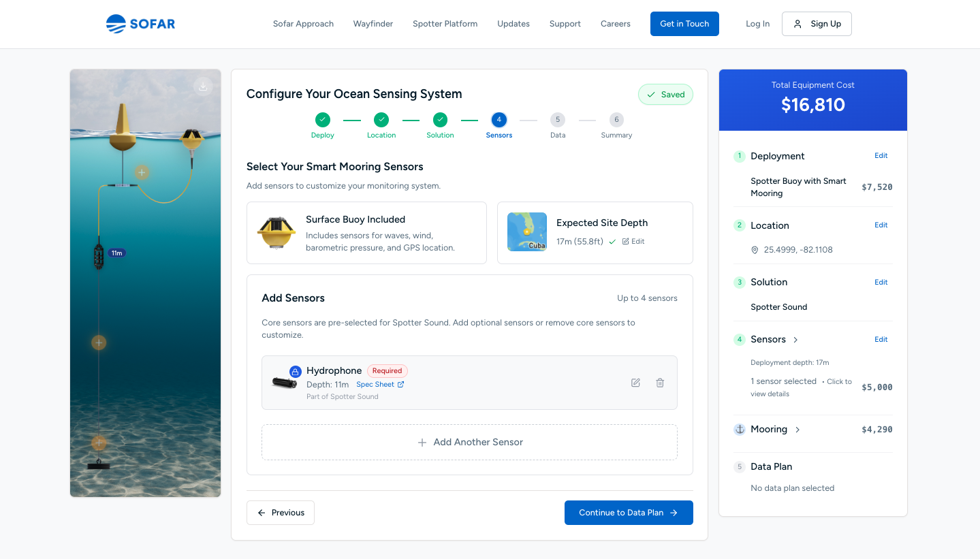Image resolution: width=980 pixels, height=559 pixels.
Task: Expand the Sensors section chevron
Action: 795,340
